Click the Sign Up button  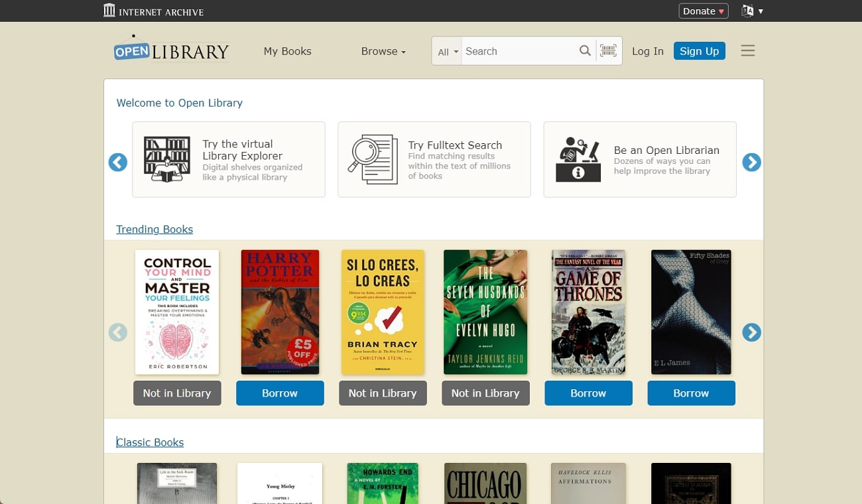[699, 51]
